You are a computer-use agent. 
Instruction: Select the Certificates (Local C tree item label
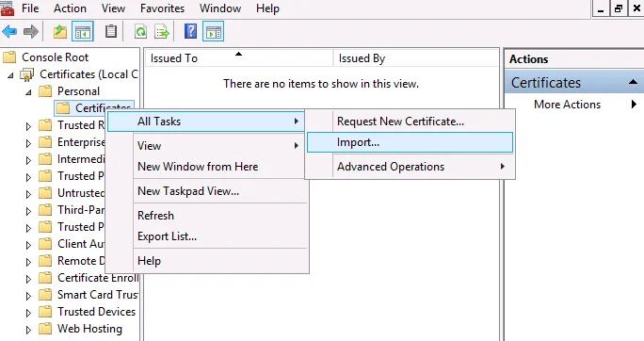(x=89, y=74)
